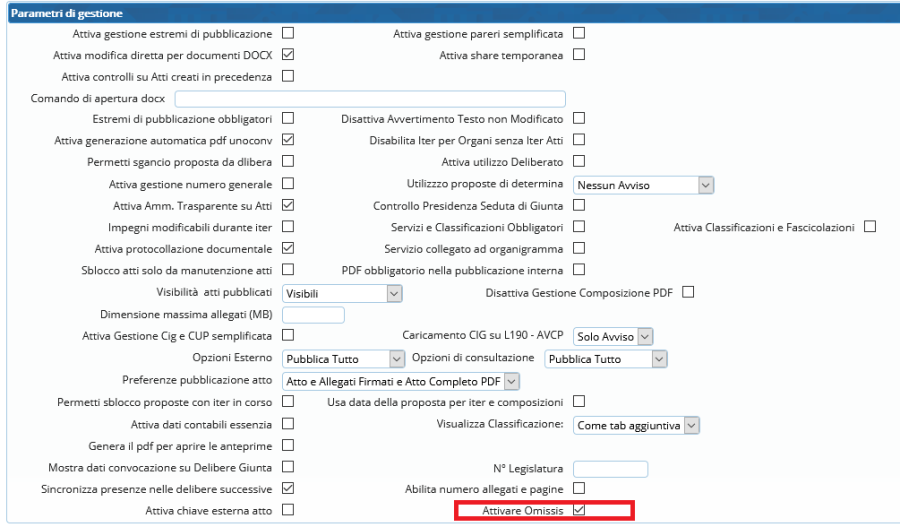Enable "Attiva gestione pareri semplificata" checkbox
The width and height of the screenshot is (900, 527).
[578, 33]
